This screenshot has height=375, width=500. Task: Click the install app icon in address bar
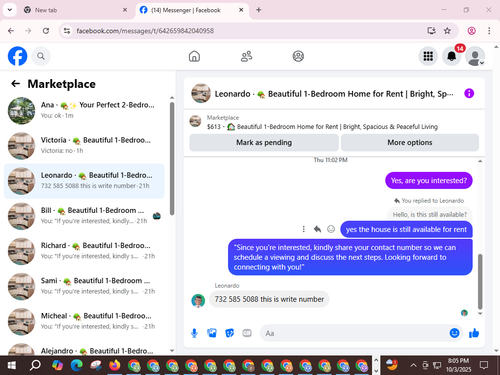coord(431,31)
